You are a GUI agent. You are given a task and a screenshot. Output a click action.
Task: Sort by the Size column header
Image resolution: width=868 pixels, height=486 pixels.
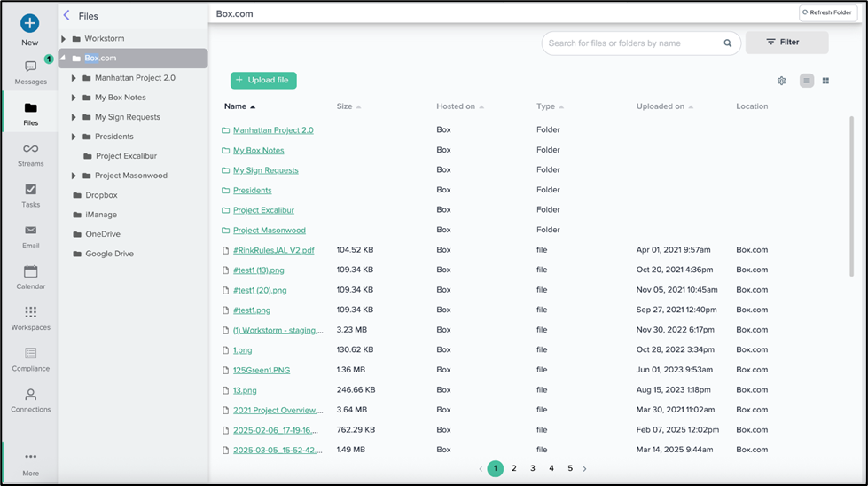(x=348, y=106)
